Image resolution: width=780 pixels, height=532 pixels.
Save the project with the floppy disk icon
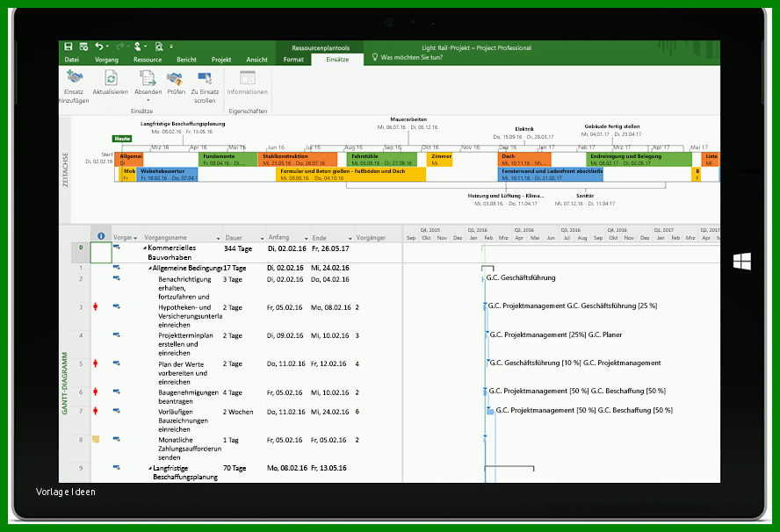pos(69,47)
